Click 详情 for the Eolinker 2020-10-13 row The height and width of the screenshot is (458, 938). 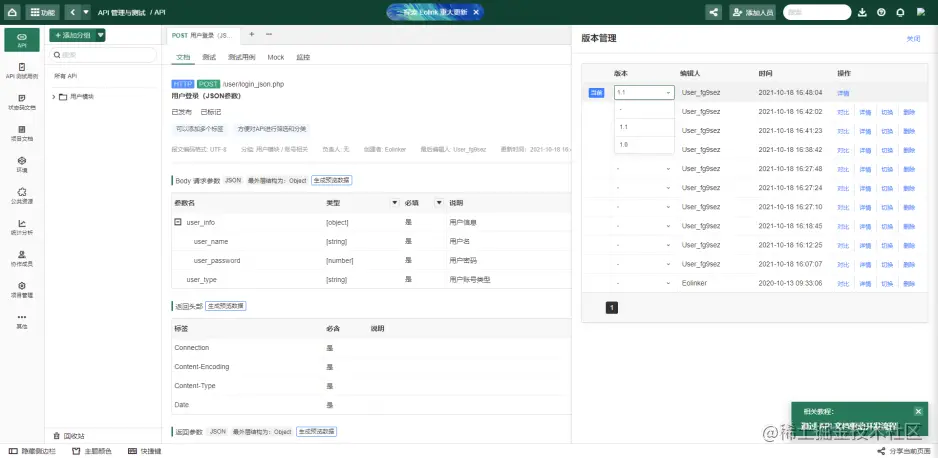[865, 284]
